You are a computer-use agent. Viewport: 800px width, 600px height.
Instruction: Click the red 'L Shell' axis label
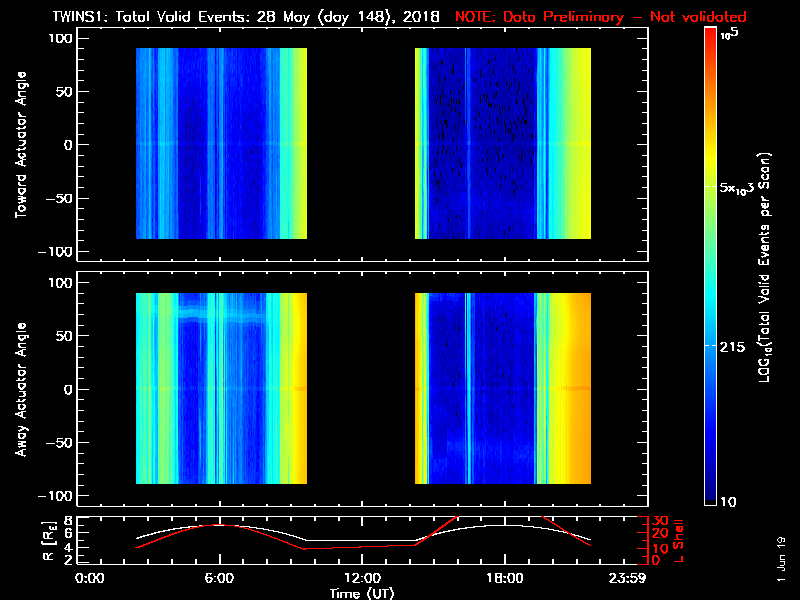click(675, 540)
